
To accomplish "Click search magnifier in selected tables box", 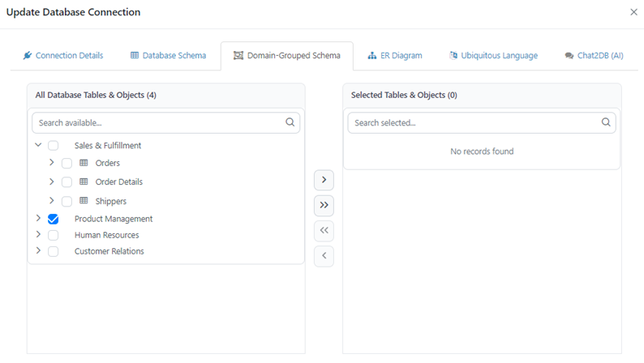I will pos(606,122).
